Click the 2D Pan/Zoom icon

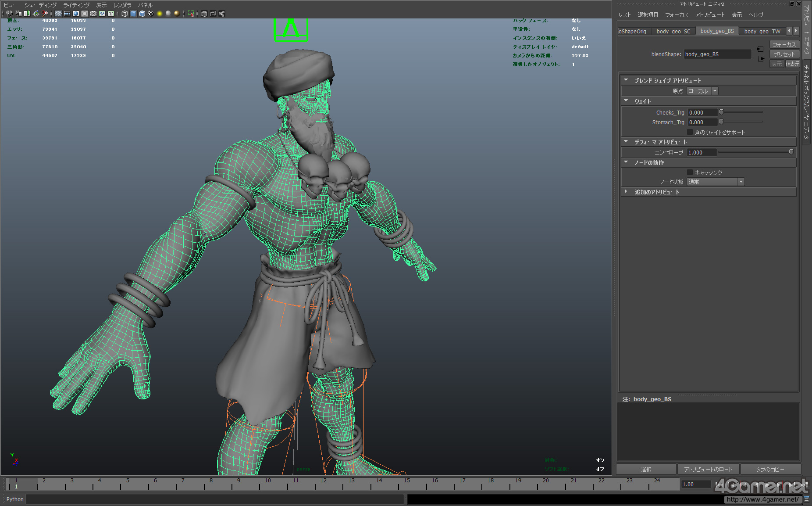(45, 14)
